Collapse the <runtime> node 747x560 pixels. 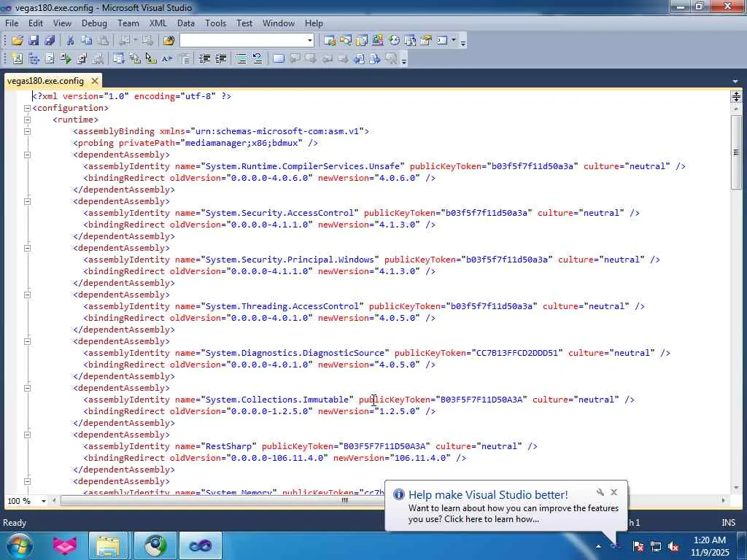[x=27, y=120]
